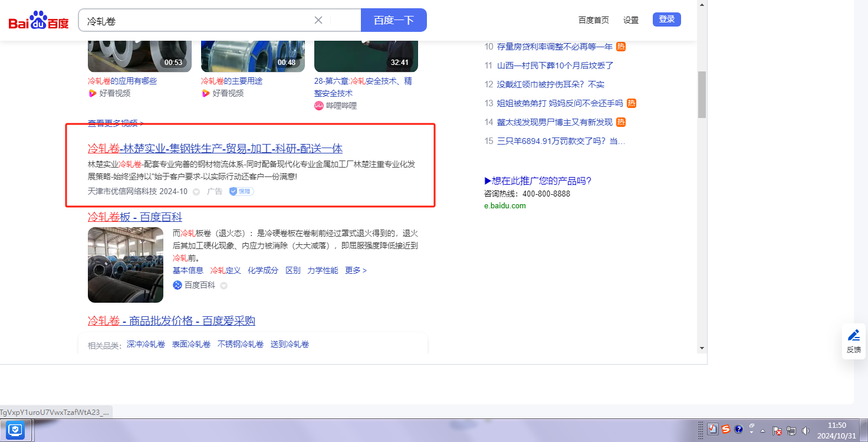
Task: Click the 广告 label
Action: point(215,191)
